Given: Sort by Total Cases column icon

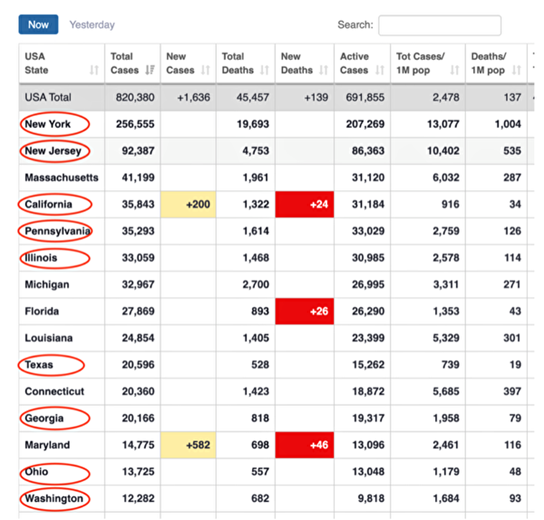Looking at the screenshot, I should coord(150,70).
